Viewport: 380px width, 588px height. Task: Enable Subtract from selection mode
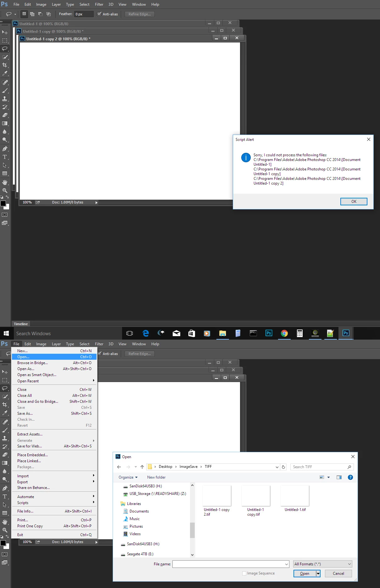pyautogui.click(x=40, y=14)
